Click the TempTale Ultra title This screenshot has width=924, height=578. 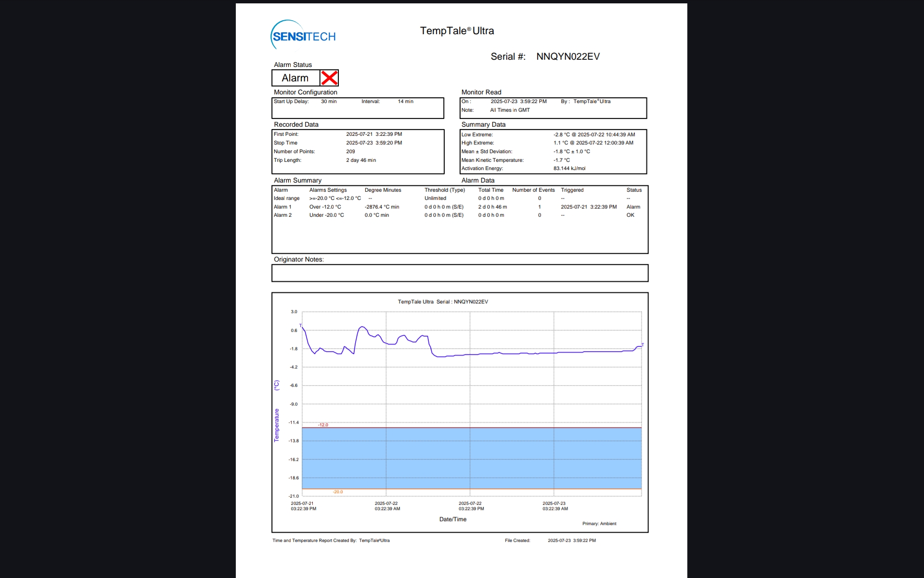(457, 31)
